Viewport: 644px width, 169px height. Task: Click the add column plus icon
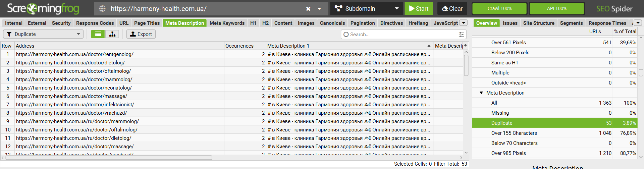pyautogui.click(x=466, y=46)
